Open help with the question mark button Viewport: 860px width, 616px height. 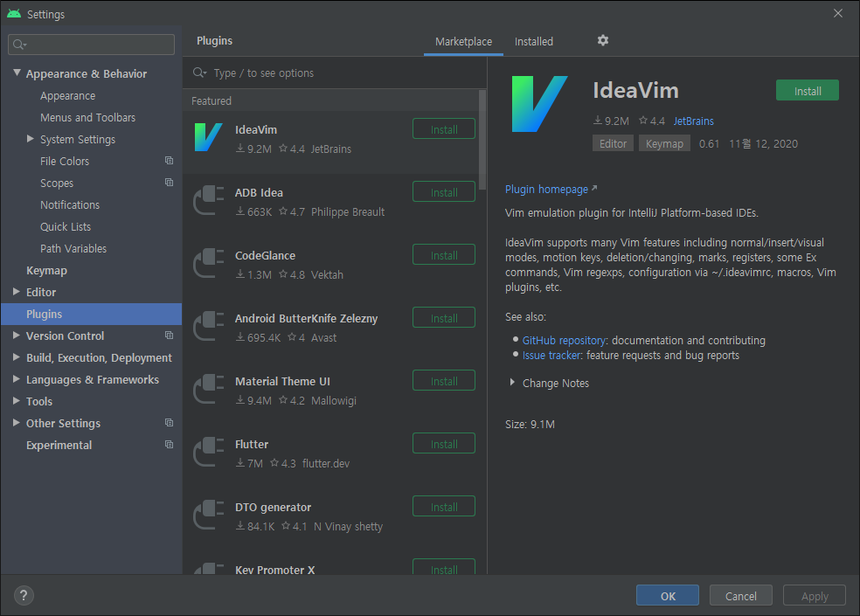24,595
